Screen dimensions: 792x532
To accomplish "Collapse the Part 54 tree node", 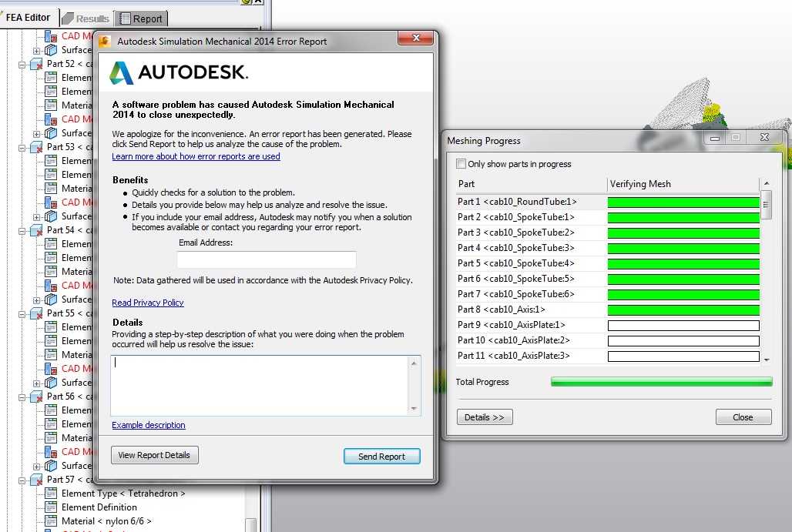I will [22, 231].
